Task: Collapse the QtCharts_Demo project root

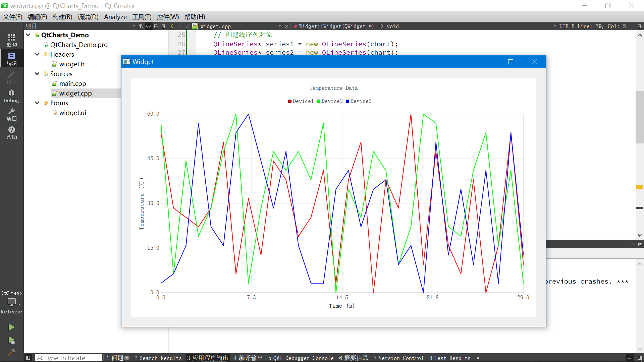Action: tap(28, 35)
